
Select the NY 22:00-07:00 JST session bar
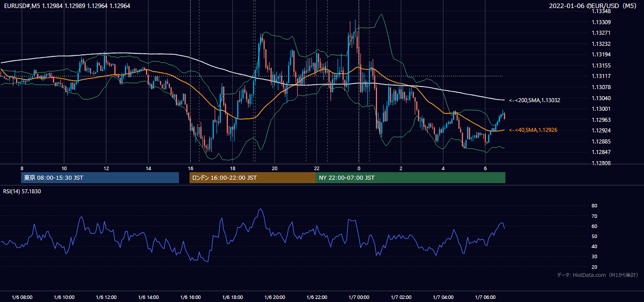[x=411, y=178]
